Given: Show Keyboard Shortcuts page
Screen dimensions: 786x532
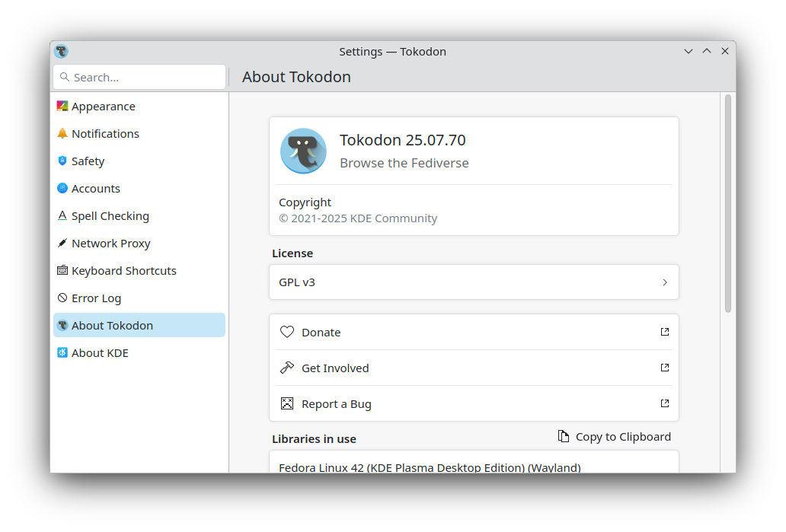Looking at the screenshot, I should 139,270.
